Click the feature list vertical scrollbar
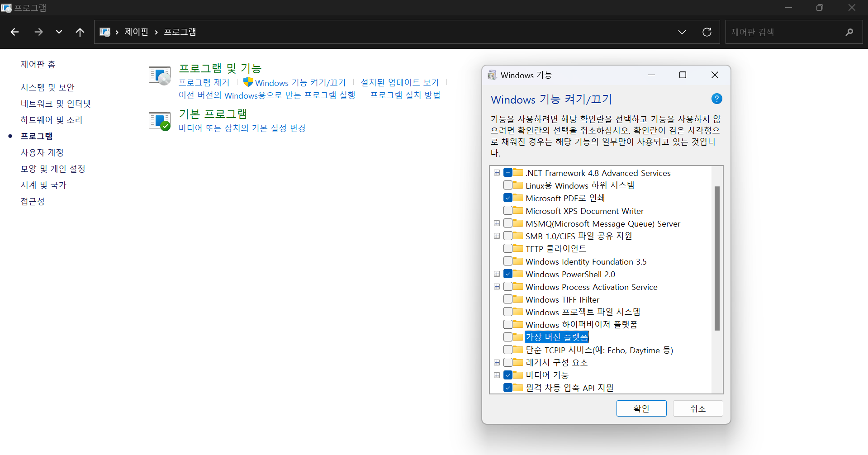The image size is (868, 455). coord(717,258)
